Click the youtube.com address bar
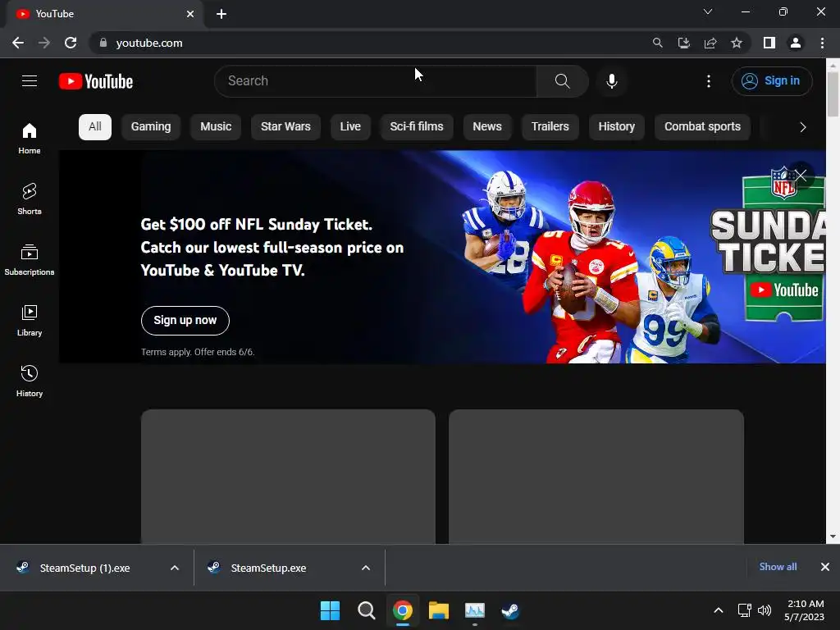Image resolution: width=840 pixels, height=630 pixels. tap(370, 43)
